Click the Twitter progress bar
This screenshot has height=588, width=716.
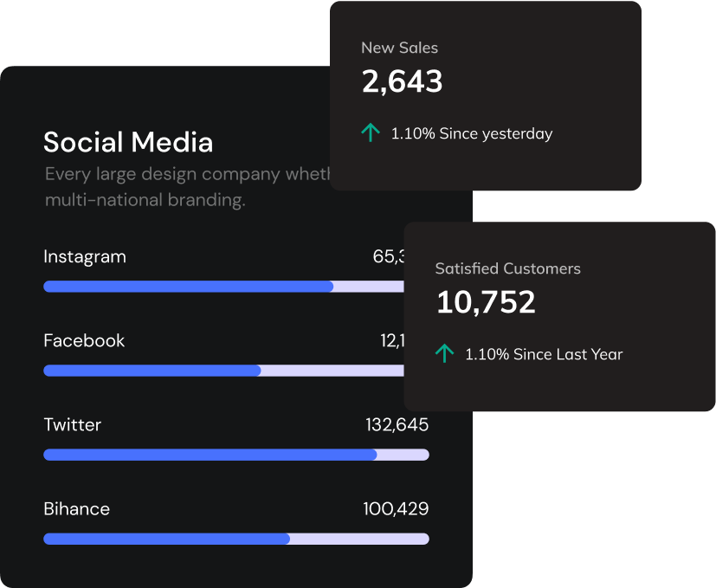click(x=235, y=455)
